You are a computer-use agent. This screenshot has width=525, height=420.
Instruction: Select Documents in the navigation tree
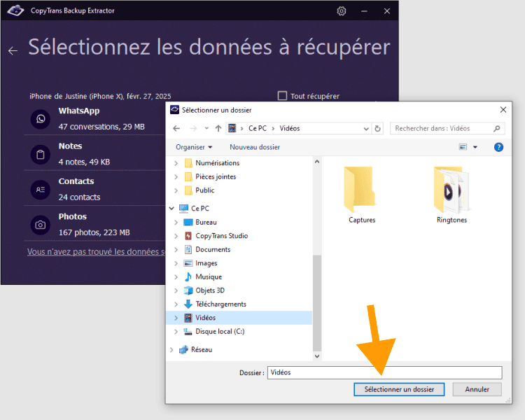coord(213,249)
